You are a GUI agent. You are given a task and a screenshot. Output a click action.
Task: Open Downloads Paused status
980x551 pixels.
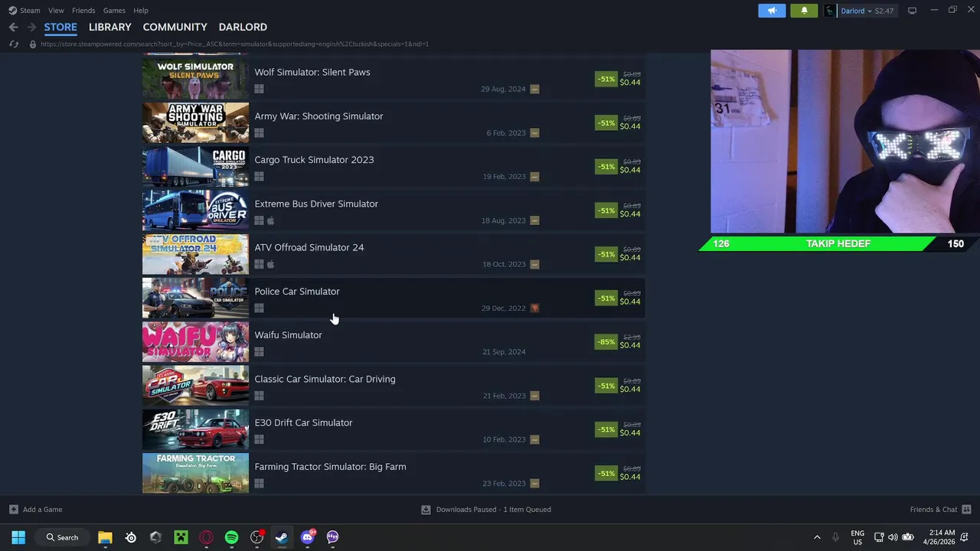(486, 509)
